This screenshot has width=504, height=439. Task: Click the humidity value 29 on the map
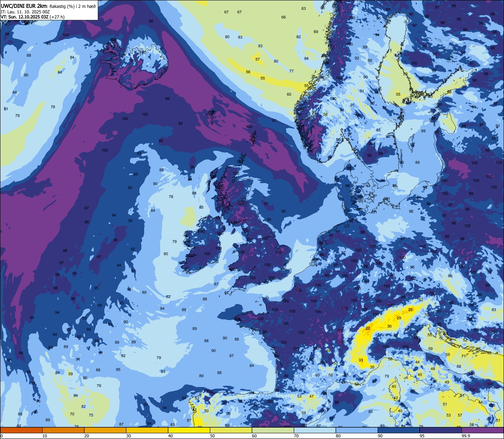pyautogui.click(x=399, y=318)
